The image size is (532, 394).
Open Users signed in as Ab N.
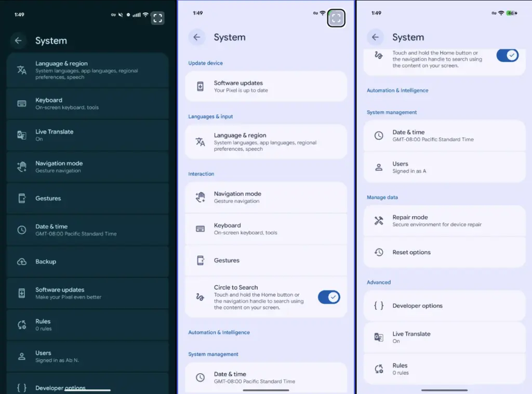coord(87,357)
